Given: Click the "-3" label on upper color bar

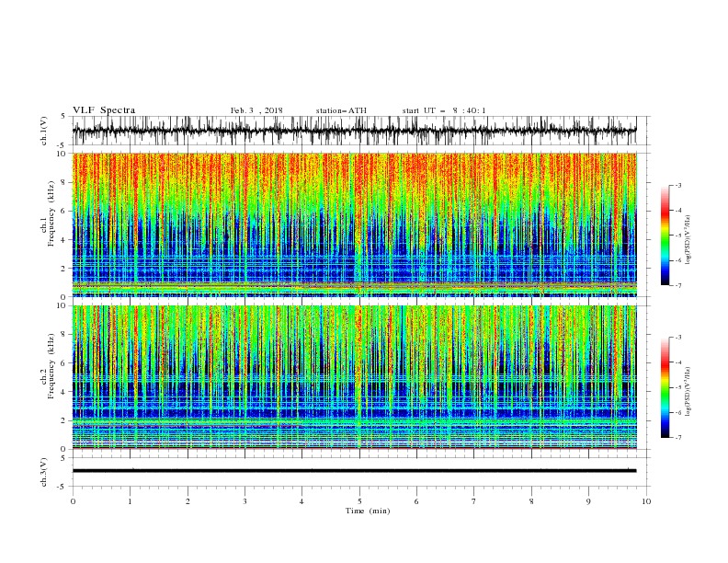Looking at the screenshot, I should tap(678, 185).
